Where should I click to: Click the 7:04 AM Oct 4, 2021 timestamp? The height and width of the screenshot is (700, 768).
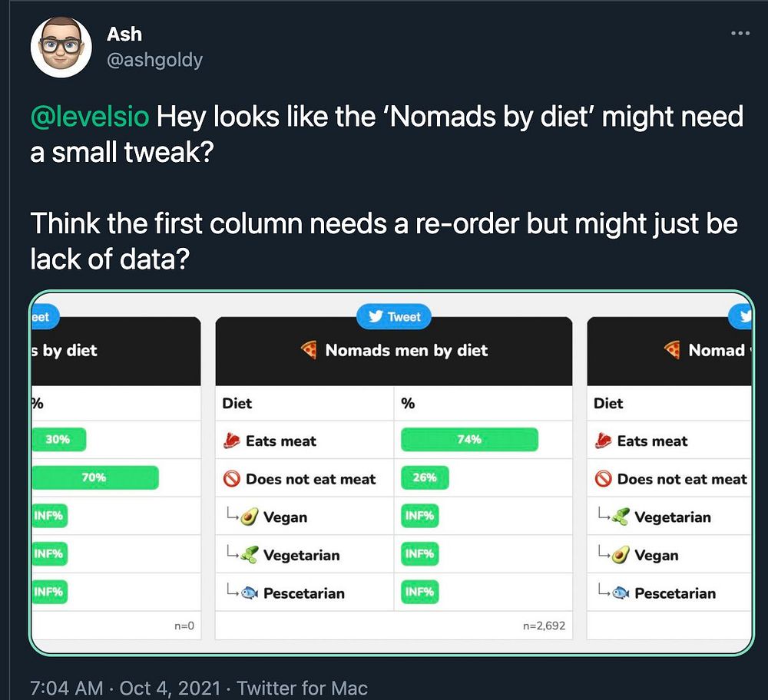pos(124,688)
